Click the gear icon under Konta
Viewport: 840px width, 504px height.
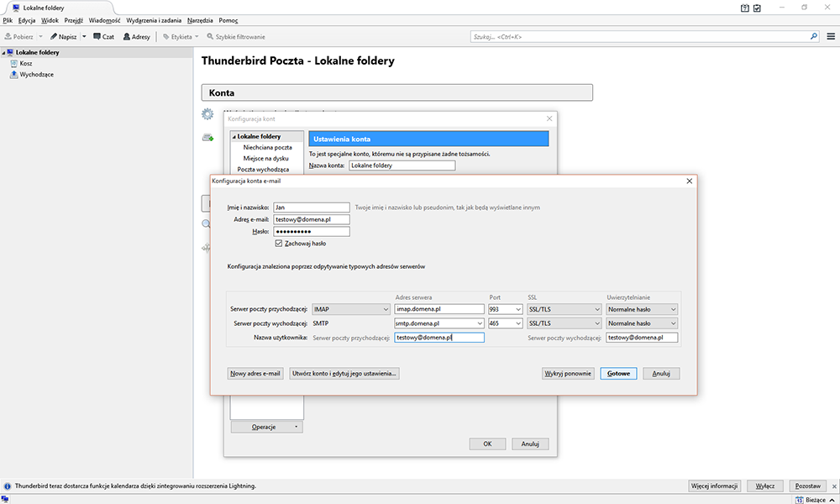207,113
